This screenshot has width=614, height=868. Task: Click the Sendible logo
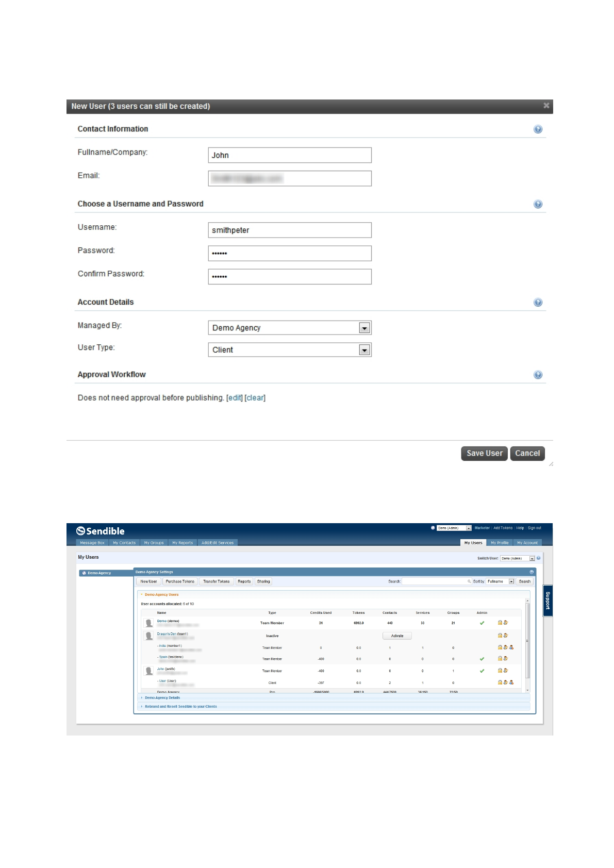click(101, 531)
